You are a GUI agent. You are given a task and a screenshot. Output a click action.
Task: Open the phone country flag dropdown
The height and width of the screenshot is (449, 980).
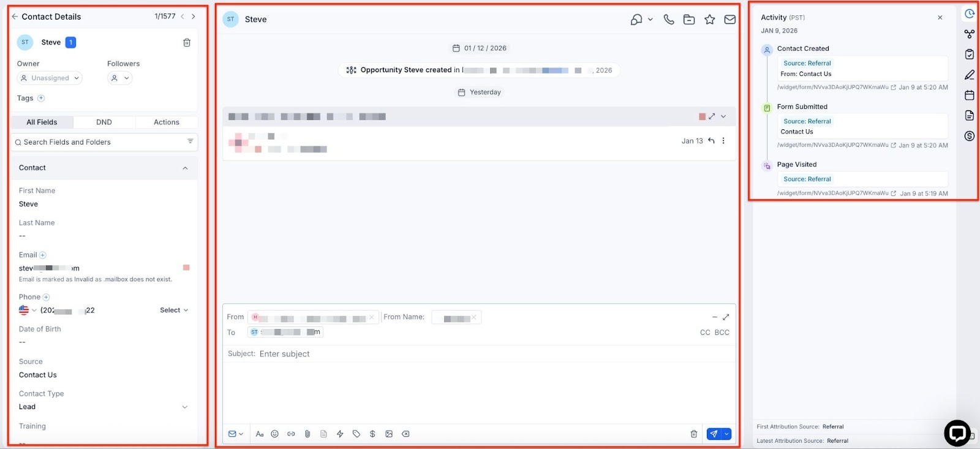click(28, 311)
